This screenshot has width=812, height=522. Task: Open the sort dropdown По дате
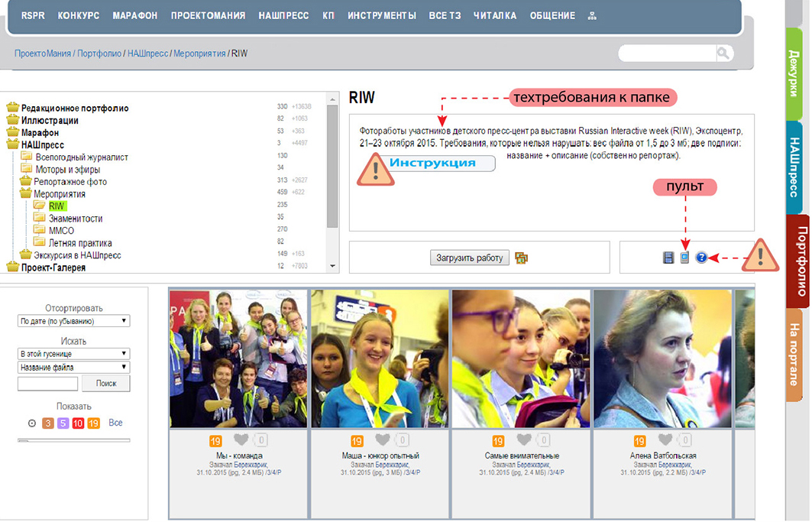(x=73, y=321)
